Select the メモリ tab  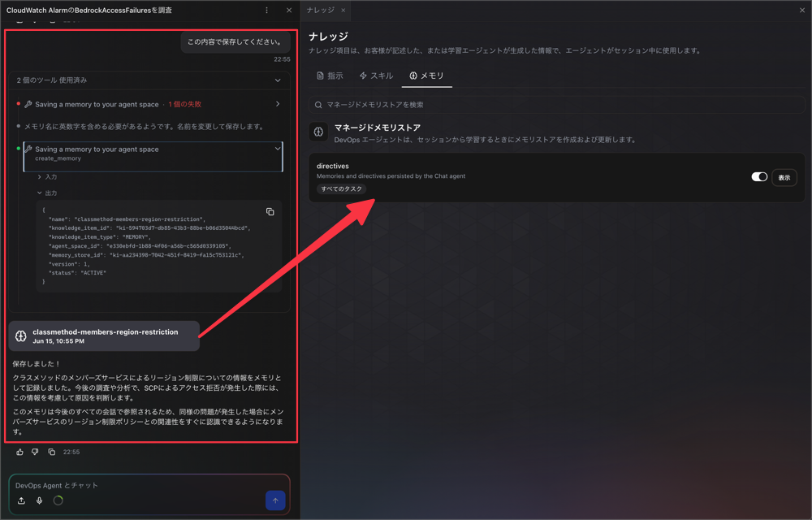(x=426, y=76)
